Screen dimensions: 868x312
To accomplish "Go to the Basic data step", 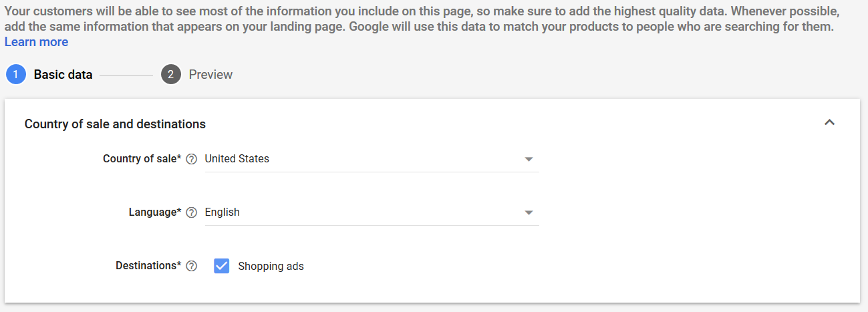I will [x=63, y=75].
